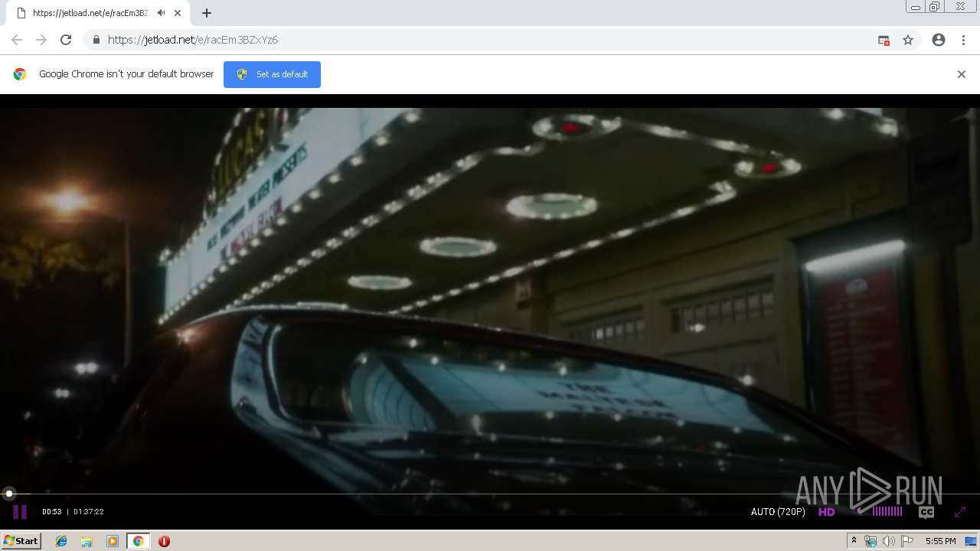This screenshot has width=980, height=551.
Task: Open Chrome's three-dot menu
Action: [963, 40]
